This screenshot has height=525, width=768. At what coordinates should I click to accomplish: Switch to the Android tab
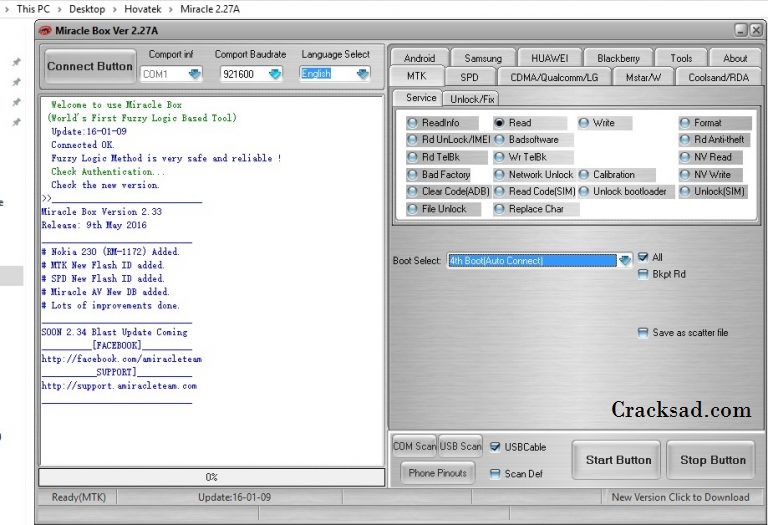tap(419, 58)
